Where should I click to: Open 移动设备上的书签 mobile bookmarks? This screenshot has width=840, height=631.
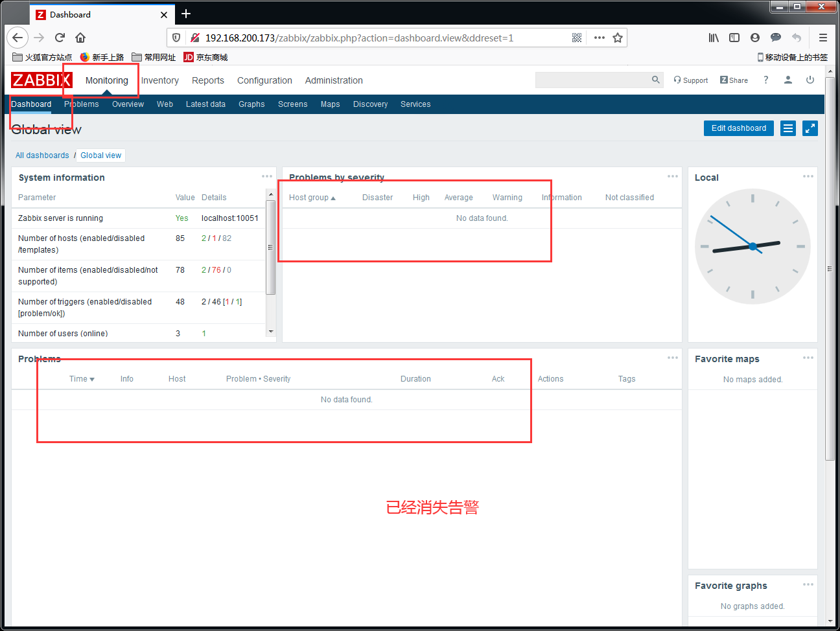coord(793,57)
